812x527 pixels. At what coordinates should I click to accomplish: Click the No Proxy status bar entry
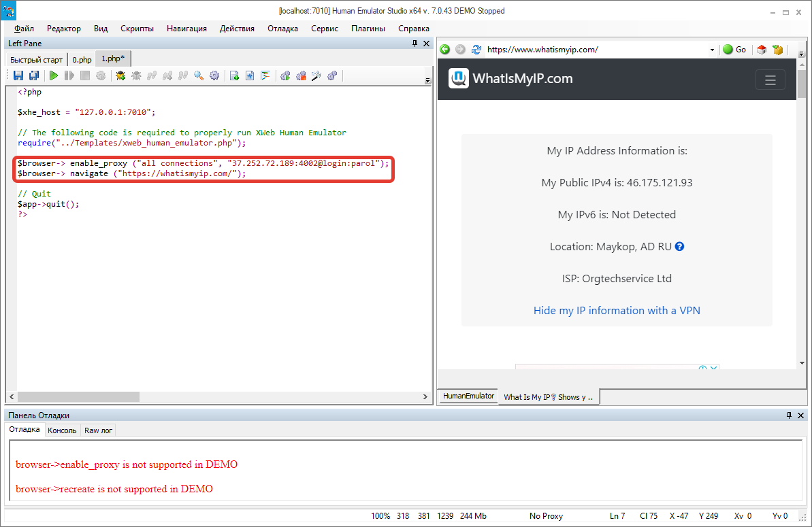click(546, 515)
